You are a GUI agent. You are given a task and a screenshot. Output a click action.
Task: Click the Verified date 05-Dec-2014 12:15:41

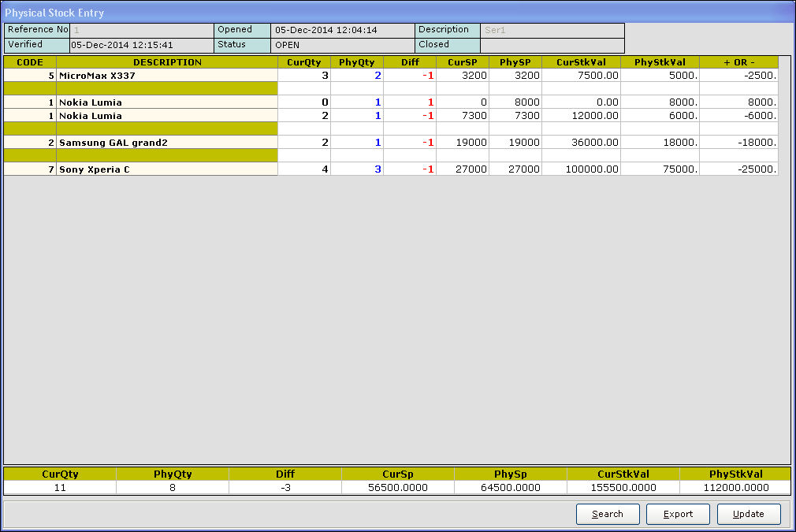coord(142,45)
